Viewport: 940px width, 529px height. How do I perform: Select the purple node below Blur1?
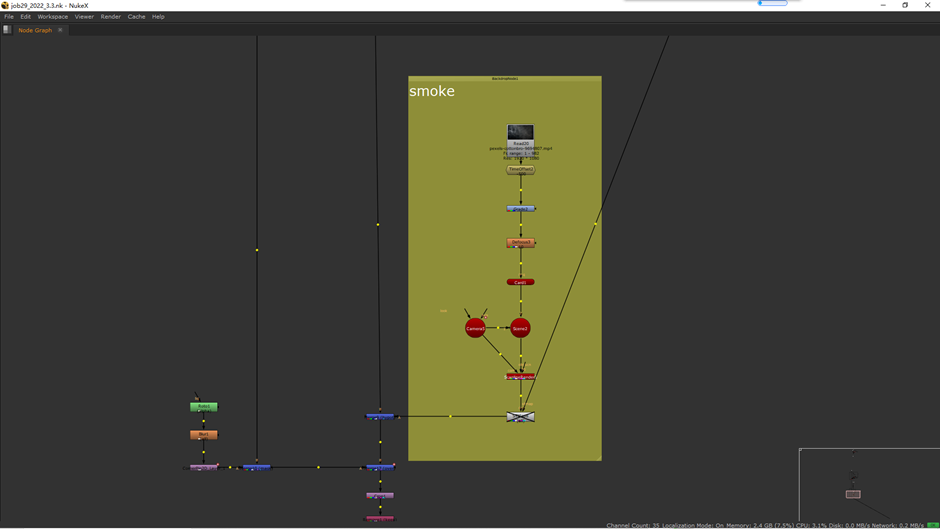coord(204,467)
